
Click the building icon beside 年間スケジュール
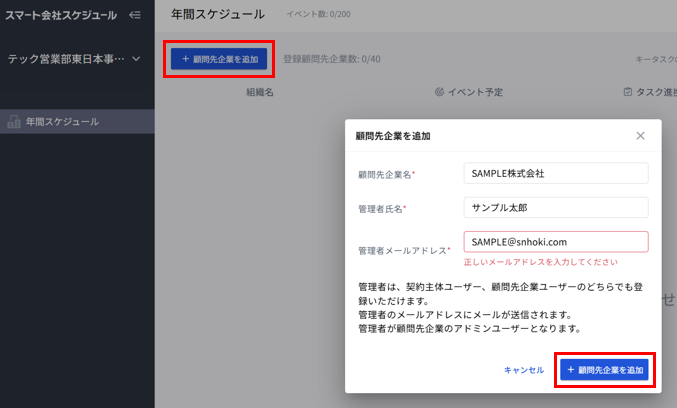point(14,122)
